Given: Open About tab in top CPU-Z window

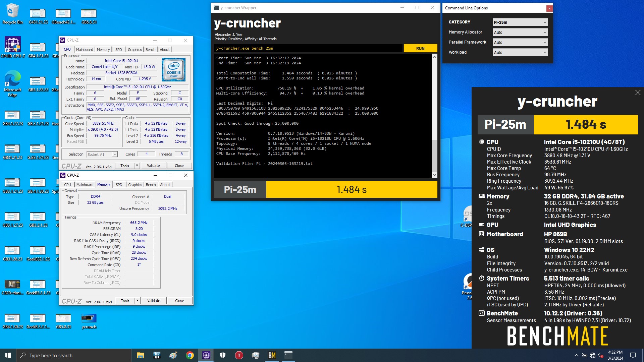Looking at the screenshot, I should tap(165, 49).
